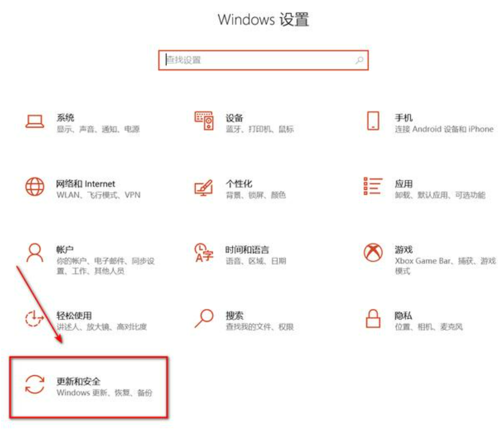Viewport: 504px width, 432px height.
Task: Open the 帐户 person icon
Action: (35, 253)
